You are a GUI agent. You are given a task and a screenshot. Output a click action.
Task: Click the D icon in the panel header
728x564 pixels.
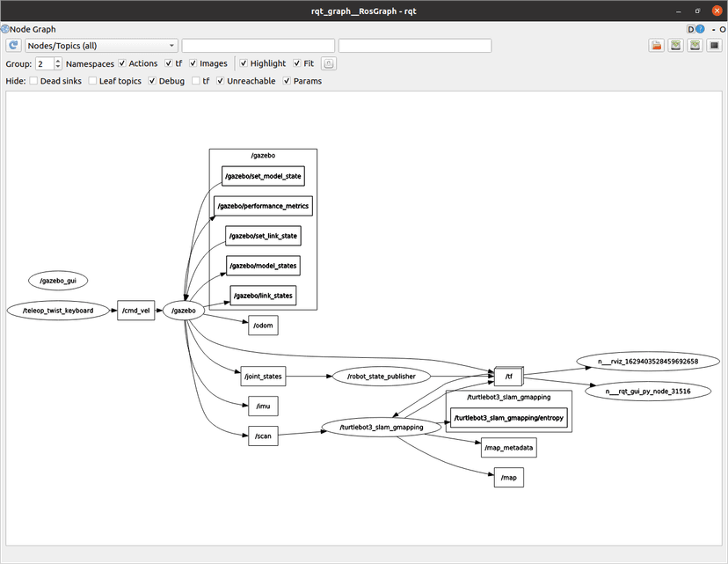point(691,29)
